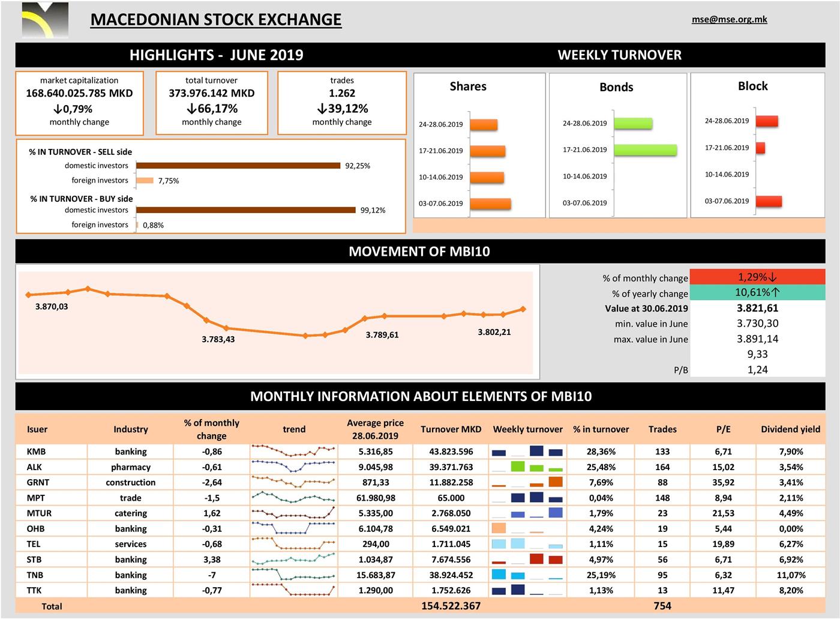
Task: Click the Macedonian Stock Exchange logo
Action: pyautogui.click(x=45, y=20)
